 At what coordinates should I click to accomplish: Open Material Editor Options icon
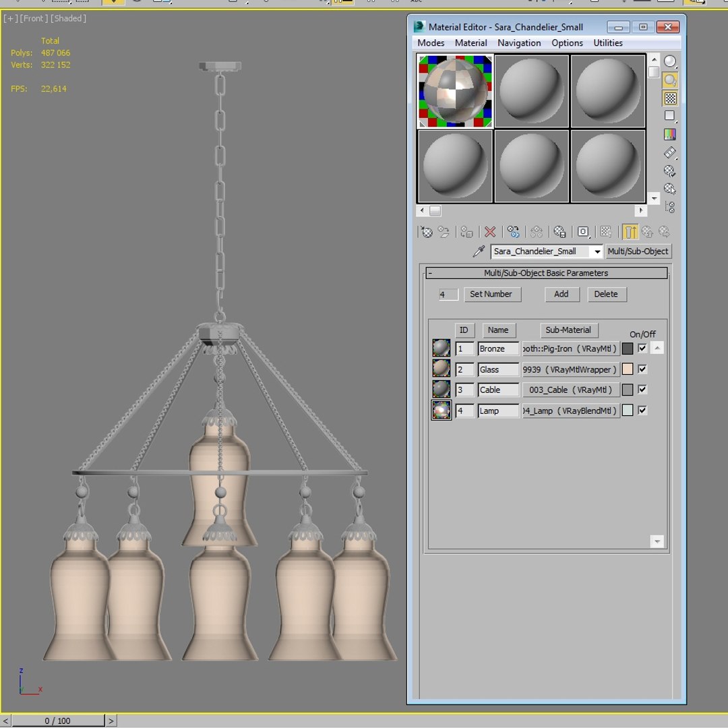pos(669,171)
